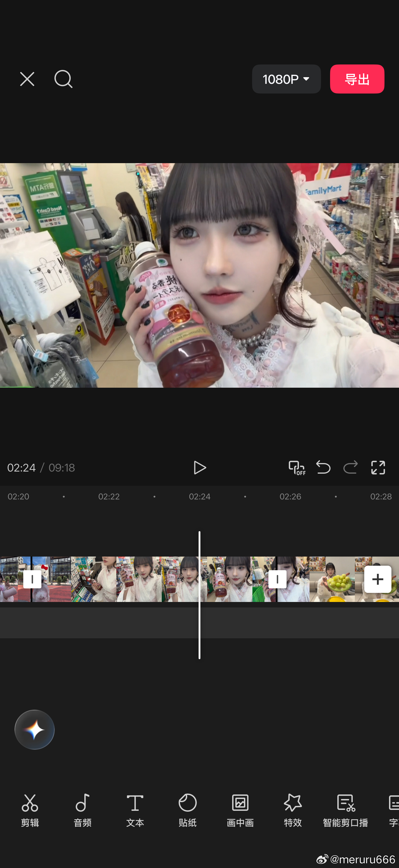Tap the red 导出 export button
This screenshot has width=399, height=868.
[x=357, y=79]
